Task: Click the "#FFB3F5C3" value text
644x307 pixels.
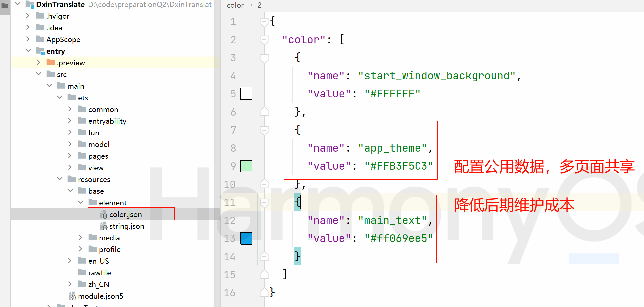Action: pos(399,166)
